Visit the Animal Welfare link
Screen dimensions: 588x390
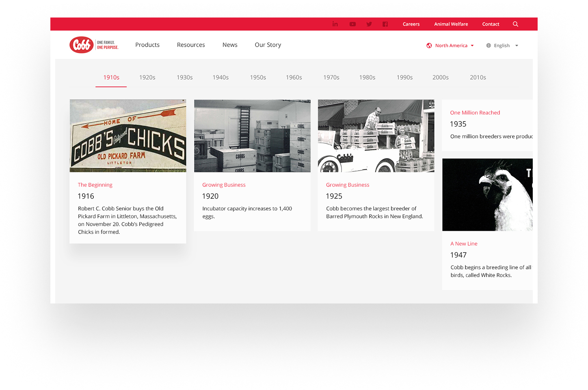point(451,24)
